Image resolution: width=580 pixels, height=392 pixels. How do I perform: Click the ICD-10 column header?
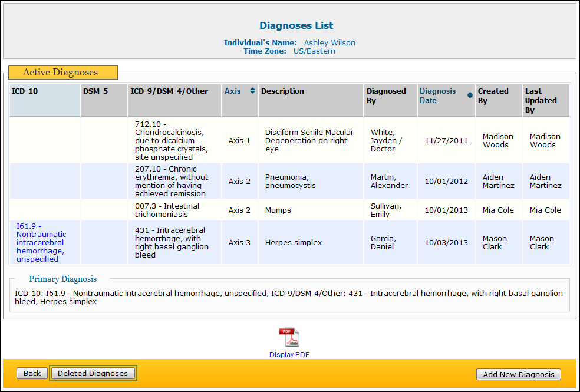click(45, 101)
